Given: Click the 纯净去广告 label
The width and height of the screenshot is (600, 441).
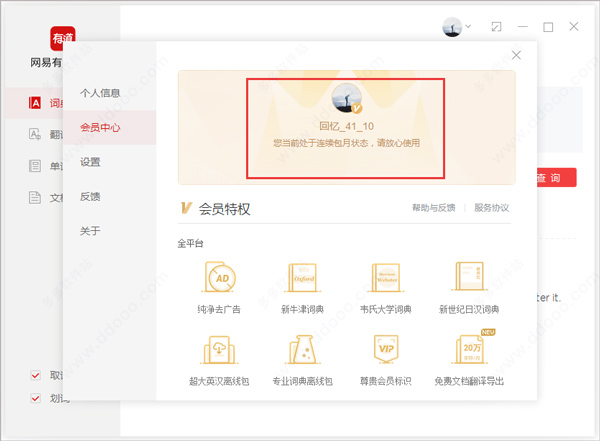Looking at the screenshot, I should [x=219, y=309].
